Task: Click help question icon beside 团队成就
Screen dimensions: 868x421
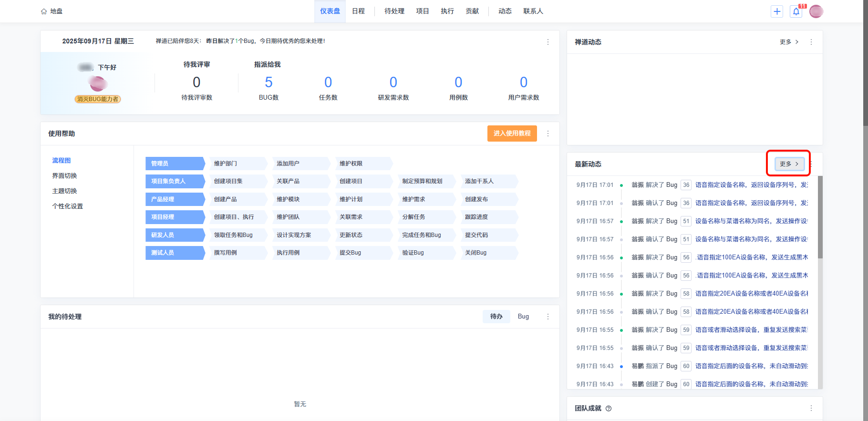Action: tap(609, 409)
